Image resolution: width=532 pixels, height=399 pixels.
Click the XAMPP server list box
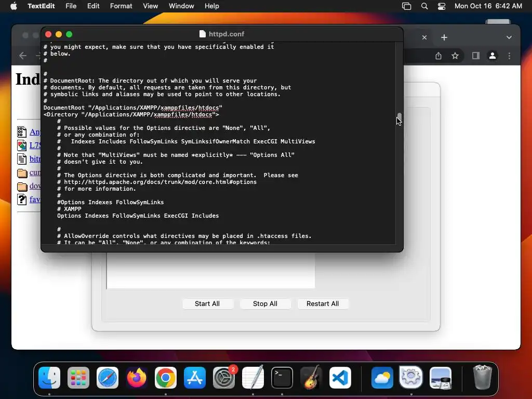click(211, 270)
